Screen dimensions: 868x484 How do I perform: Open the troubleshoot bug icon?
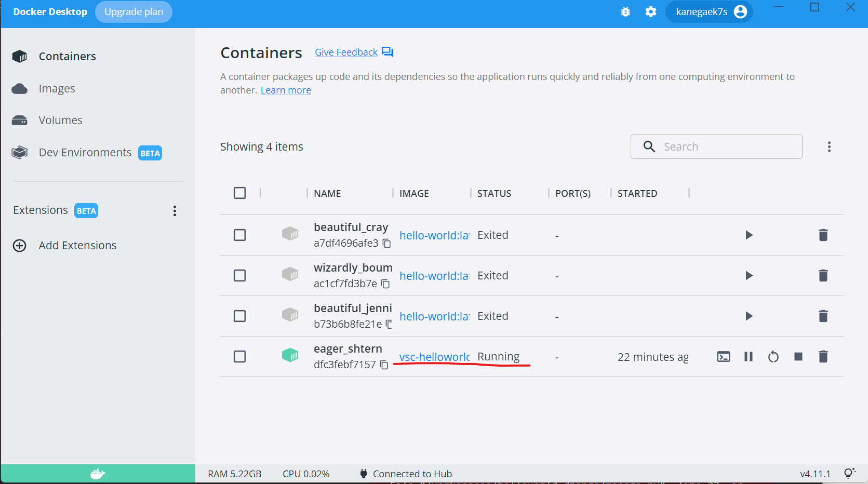pos(625,12)
